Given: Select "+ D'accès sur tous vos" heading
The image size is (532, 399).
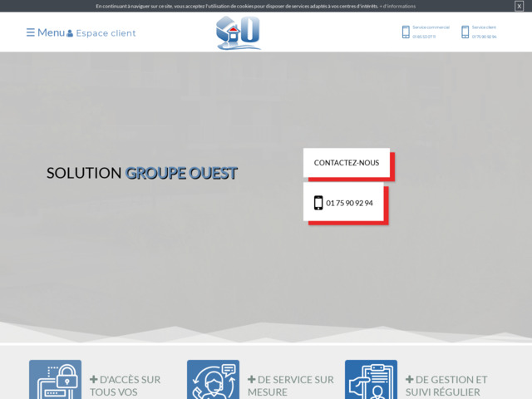Looking at the screenshot, I should [125, 385].
